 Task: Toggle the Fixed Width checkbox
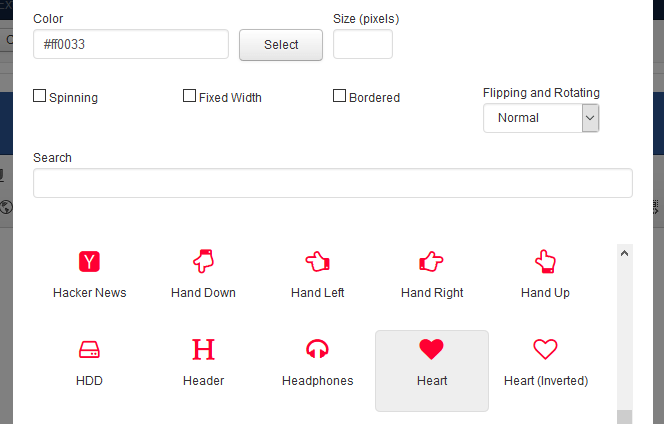tap(190, 97)
